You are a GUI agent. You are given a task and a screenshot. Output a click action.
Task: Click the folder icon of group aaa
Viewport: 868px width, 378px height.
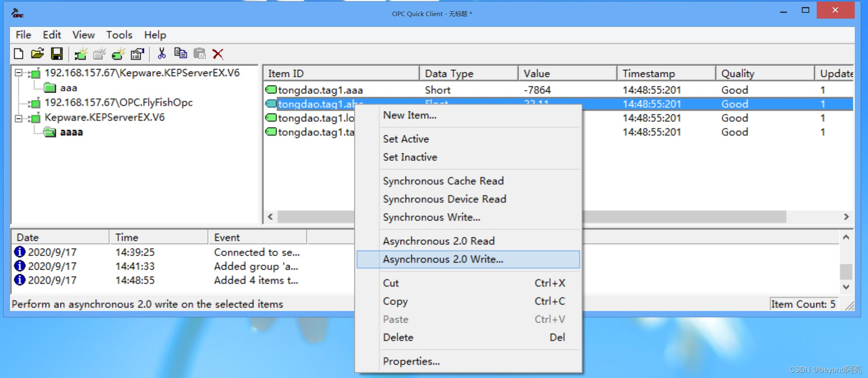[x=50, y=88]
